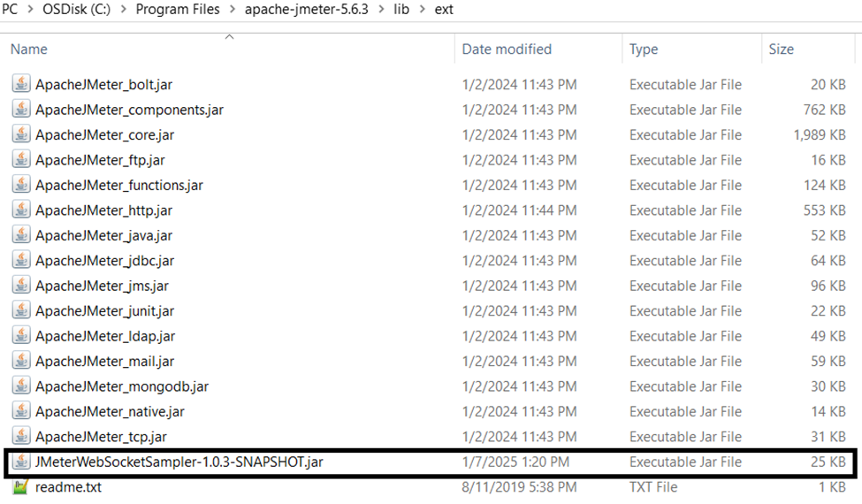This screenshot has width=862, height=504.
Task: Click the 553 KB size value
Action: point(824,210)
